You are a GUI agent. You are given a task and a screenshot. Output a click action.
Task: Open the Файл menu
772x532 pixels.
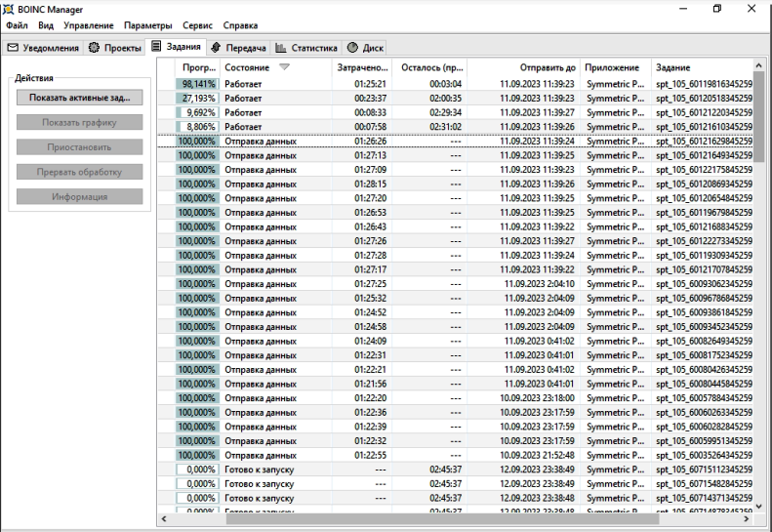tap(17, 25)
